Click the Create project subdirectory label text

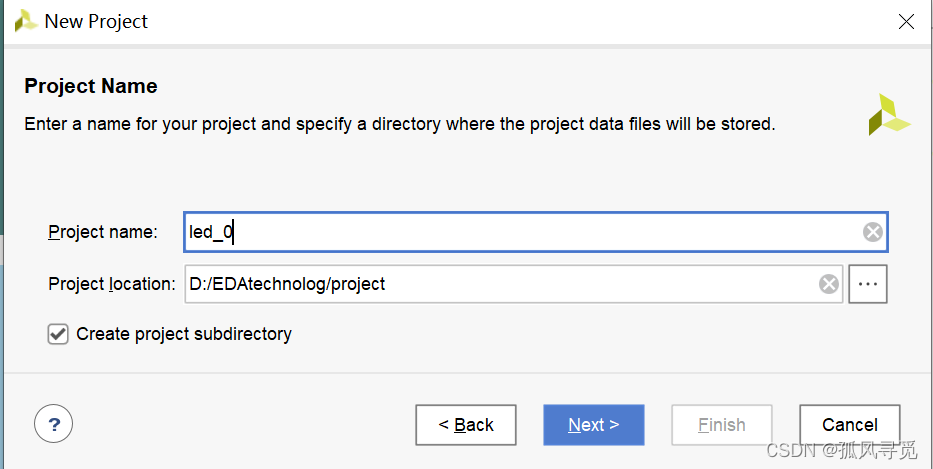184,334
